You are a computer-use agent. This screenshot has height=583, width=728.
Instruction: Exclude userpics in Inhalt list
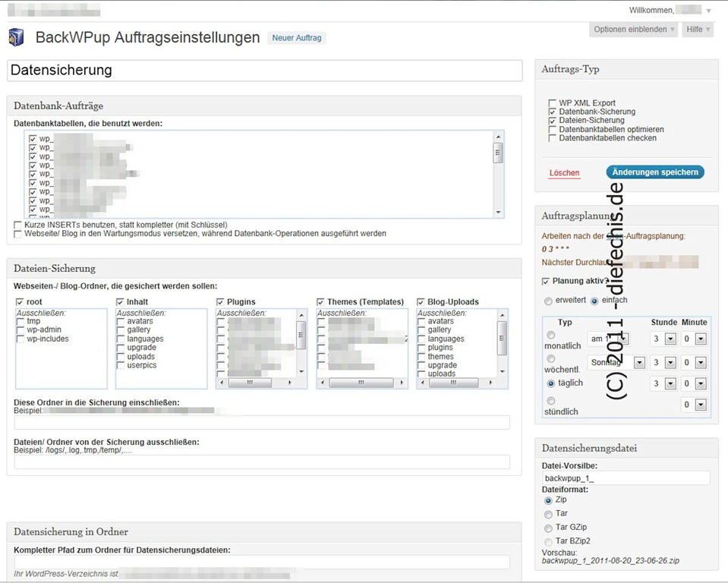pyautogui.click(x=121, y=366)
